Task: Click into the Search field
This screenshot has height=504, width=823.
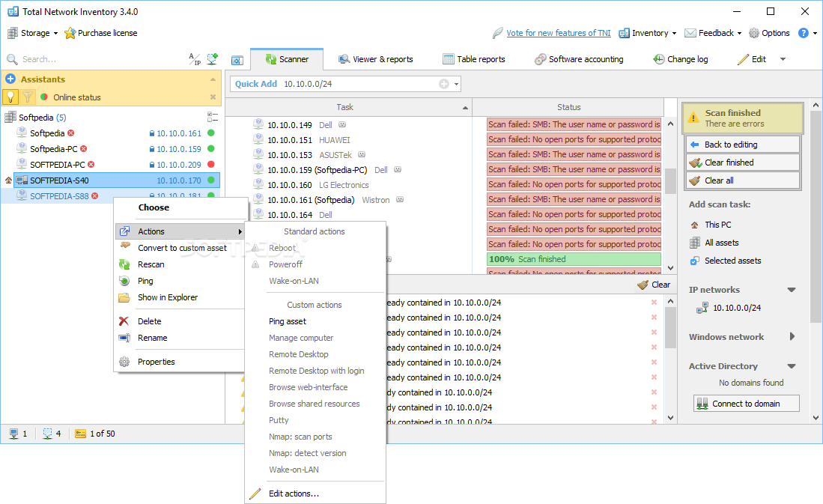Action: click(x=100, y=59)
